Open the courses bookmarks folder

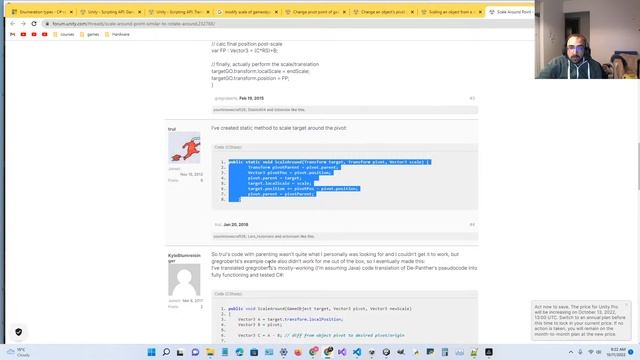point(64,34)
